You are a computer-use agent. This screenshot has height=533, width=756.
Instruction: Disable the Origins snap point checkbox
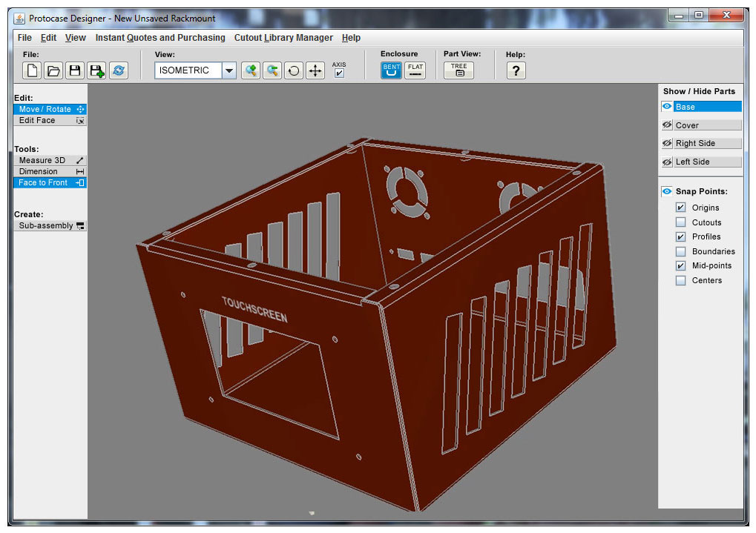pyautogui.click(x=680, y=208)
